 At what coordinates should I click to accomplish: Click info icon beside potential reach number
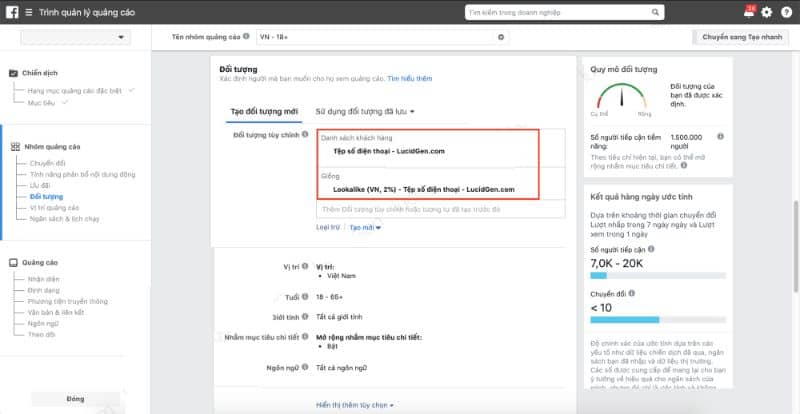(x=720, y=136)
